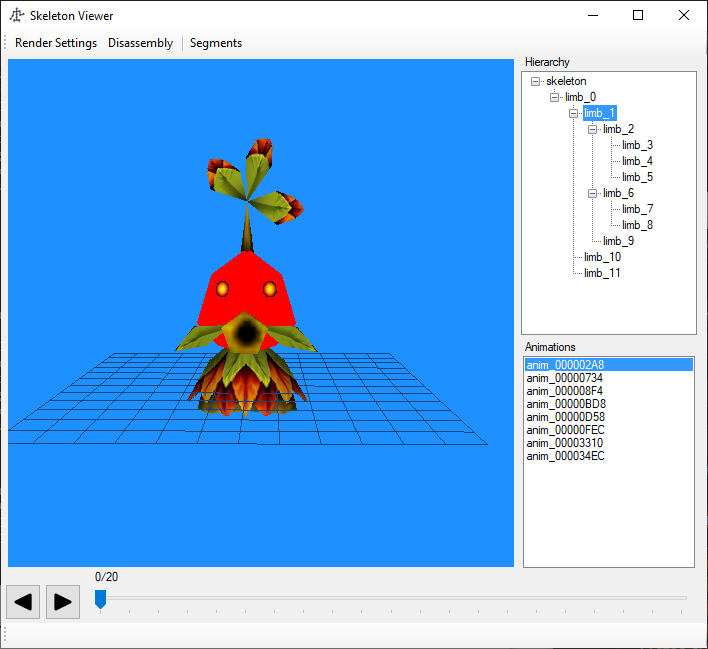Maximize the Skeleton Viewer window
Viewport: 708px width, 649px height.
(x=638, y=15)
